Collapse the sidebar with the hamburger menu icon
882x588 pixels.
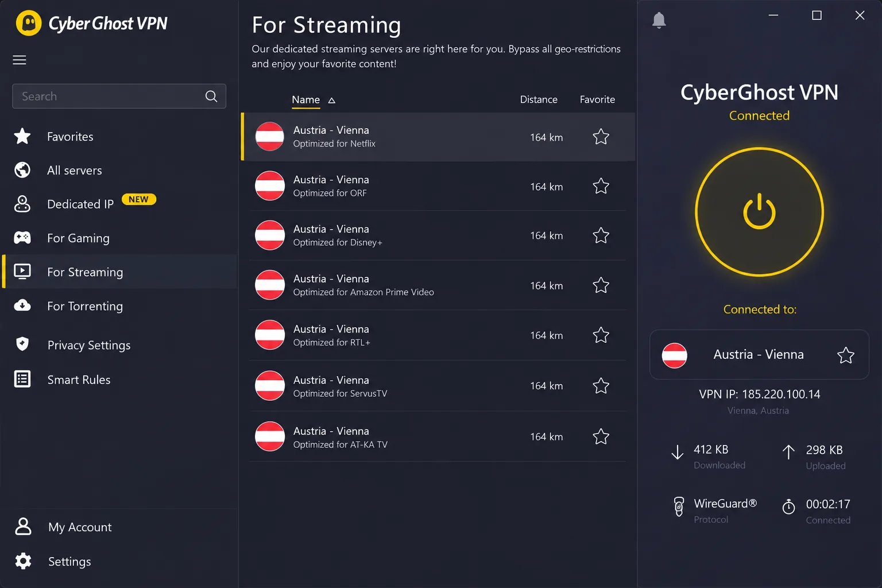click(20, 60)
